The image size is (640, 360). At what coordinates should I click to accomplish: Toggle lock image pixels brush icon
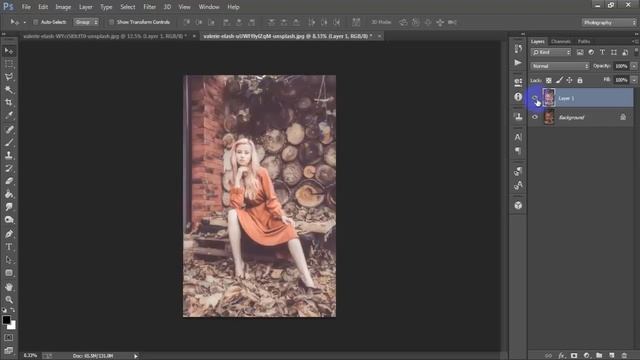coord(559,80)
